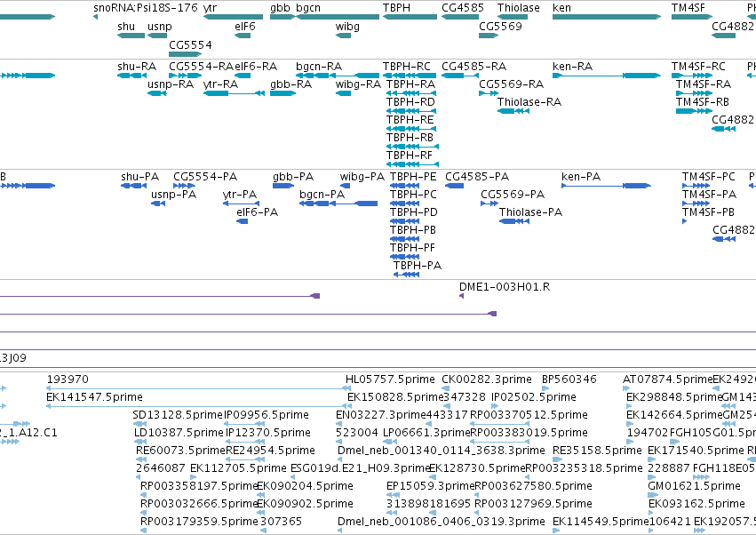Click the TBPH-RF transcript
This screenshot has height=535, width=756.
412,164
